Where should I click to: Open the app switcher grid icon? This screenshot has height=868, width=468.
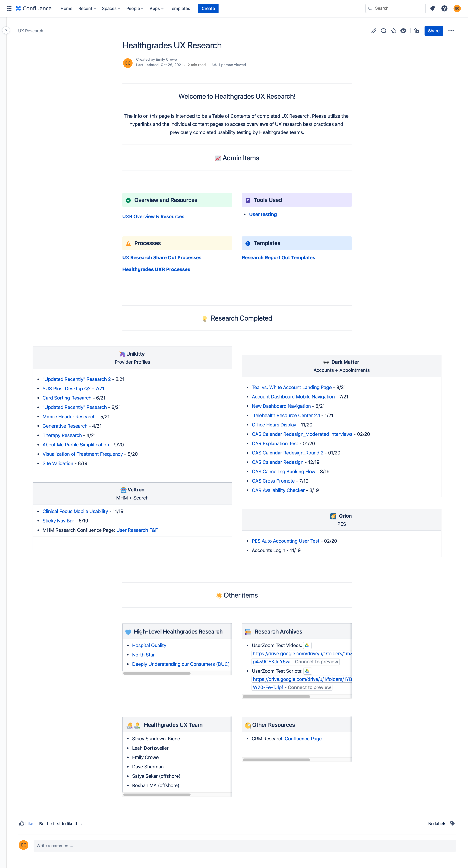coord(9,8)
